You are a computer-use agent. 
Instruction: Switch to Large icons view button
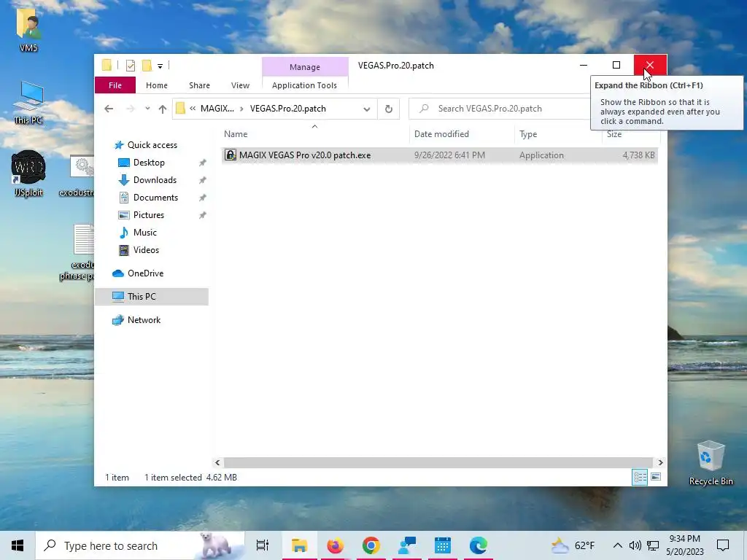(656, 477)
